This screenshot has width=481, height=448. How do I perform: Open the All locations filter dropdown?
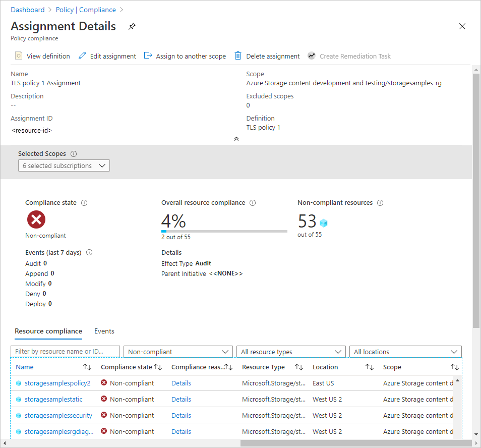coord(405,351)
